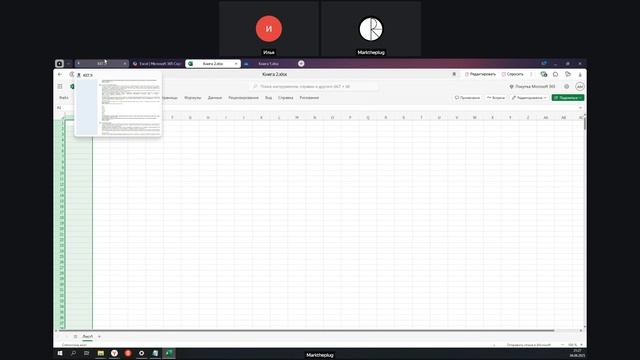Image resolution: width=640 pixels, height=360 pixels.
Task: Open browser downloads icon
Action: coord(580,75)
